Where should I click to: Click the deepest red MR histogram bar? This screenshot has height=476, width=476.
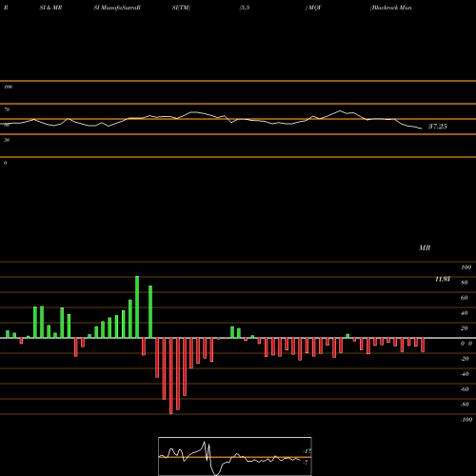171,376
